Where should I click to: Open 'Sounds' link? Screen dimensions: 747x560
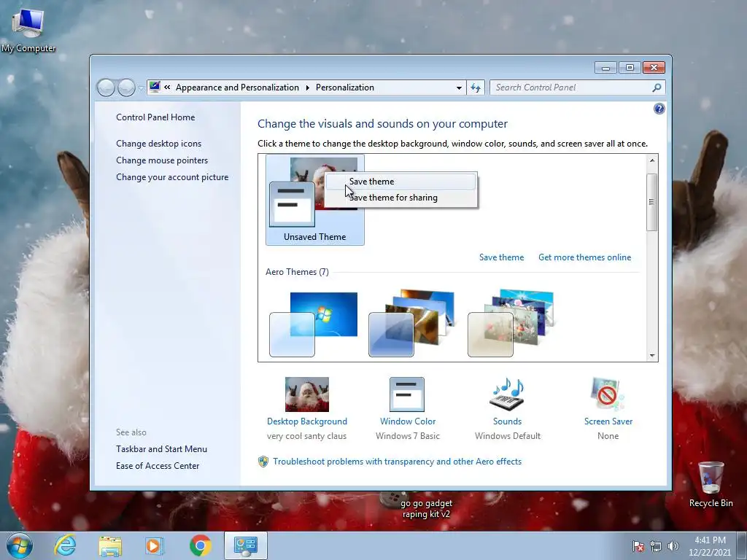508,421
